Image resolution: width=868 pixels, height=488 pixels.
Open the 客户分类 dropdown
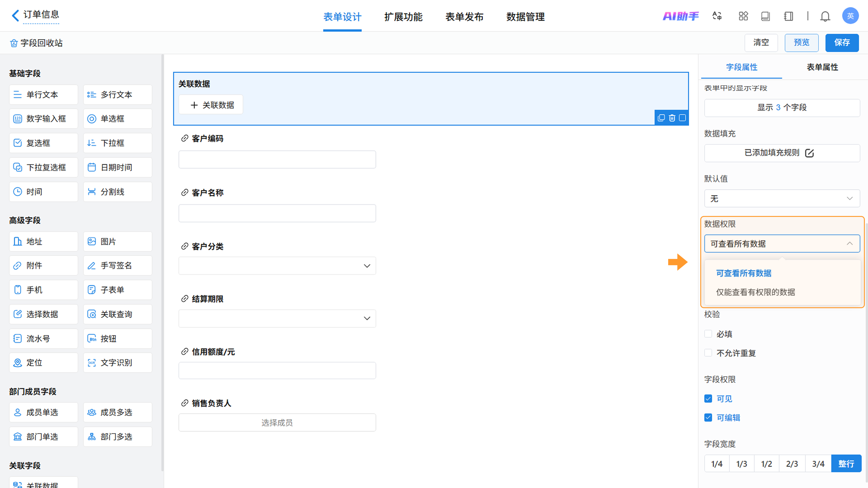pos(277,266)
